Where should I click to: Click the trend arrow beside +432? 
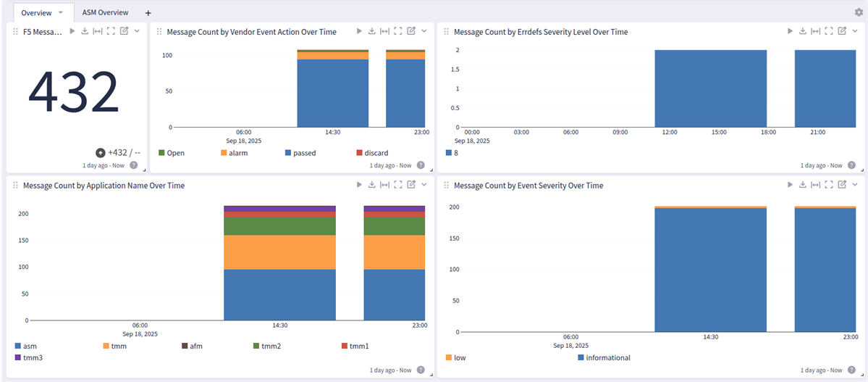click(x=101, y=153)
